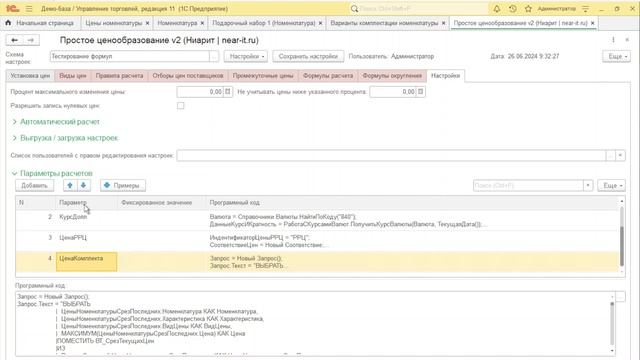640x360 pixels.
Task: Select the ЦенаКомплекта parameter cell
Action: coord(87,262)
